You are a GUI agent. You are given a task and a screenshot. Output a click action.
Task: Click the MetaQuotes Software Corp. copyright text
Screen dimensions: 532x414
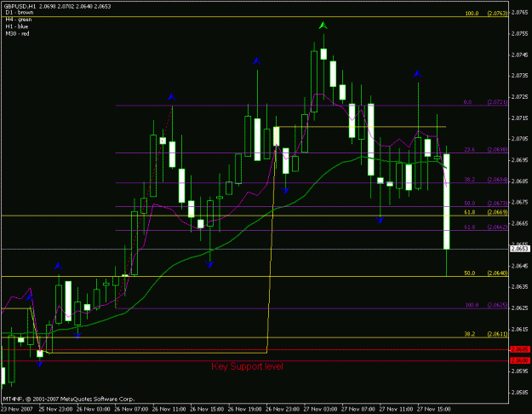point(69,399)
